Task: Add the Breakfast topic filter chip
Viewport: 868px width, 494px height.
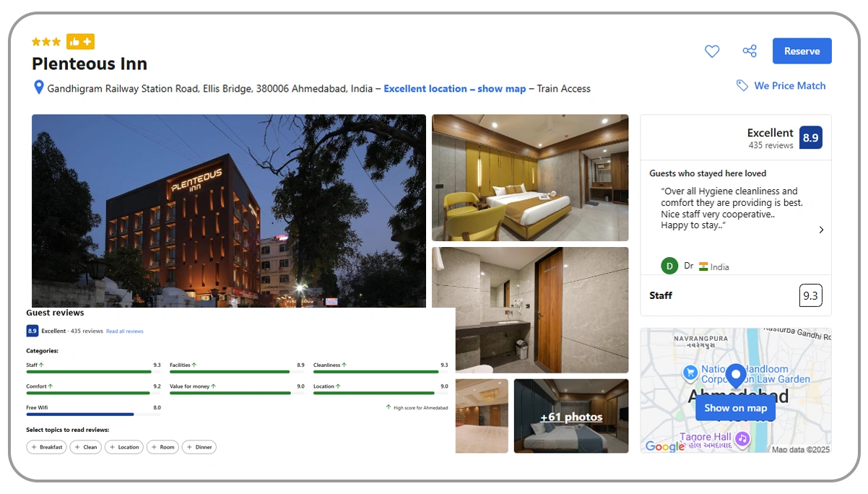Action: (x=46, y=446)
